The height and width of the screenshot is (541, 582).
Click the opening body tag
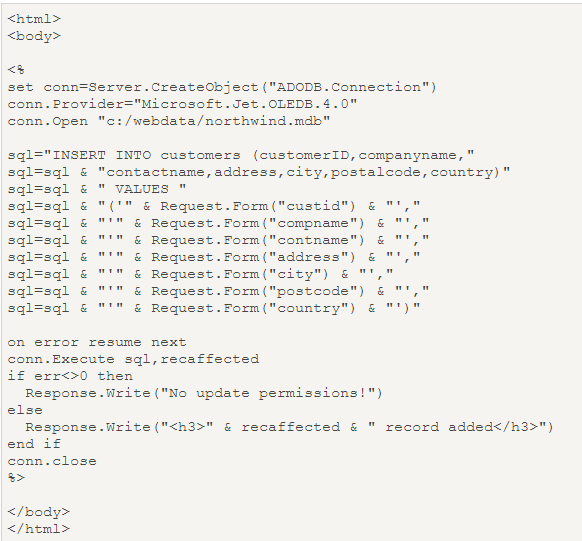(34, 36)
